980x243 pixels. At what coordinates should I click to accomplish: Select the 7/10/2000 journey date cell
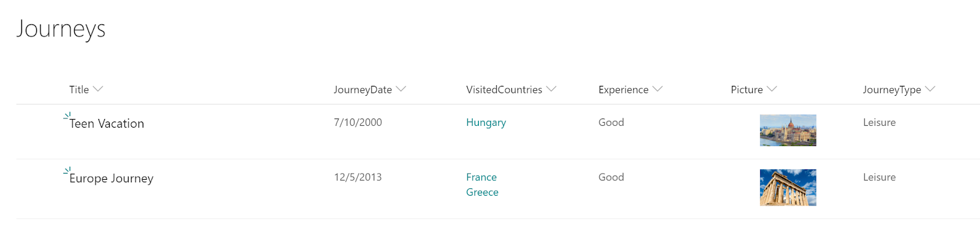(358, 122)
